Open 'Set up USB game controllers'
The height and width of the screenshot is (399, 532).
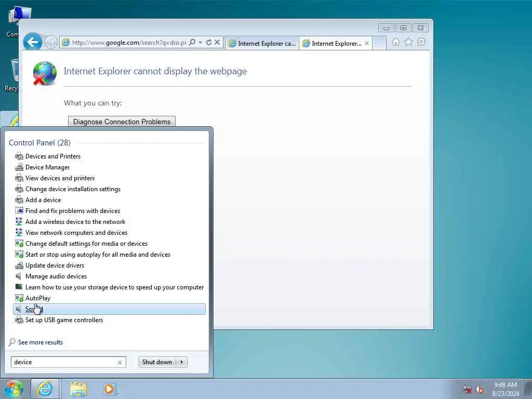pos(64,320)
